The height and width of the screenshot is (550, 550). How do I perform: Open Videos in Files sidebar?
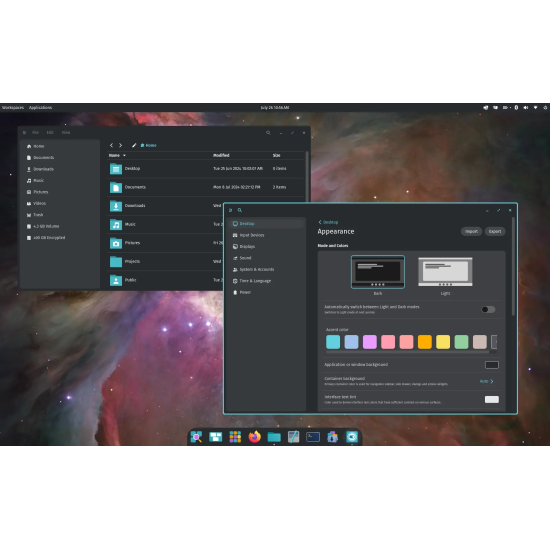click(60, 203)
